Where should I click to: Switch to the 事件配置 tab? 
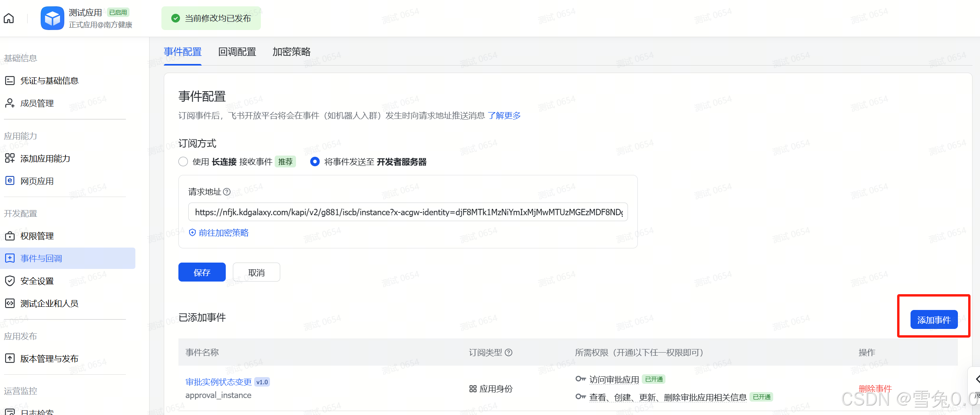[x=183, y=52]
